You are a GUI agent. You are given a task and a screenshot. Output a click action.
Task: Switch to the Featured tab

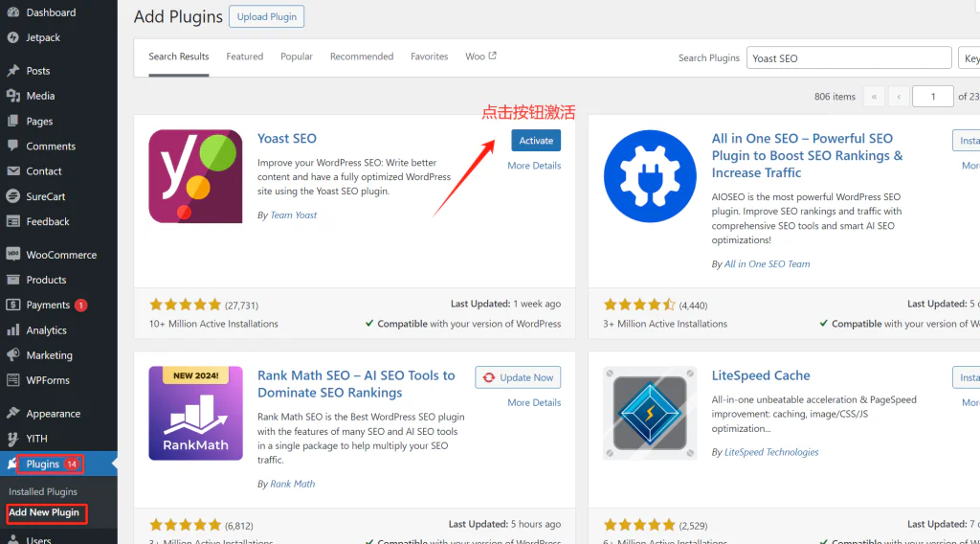244,57
